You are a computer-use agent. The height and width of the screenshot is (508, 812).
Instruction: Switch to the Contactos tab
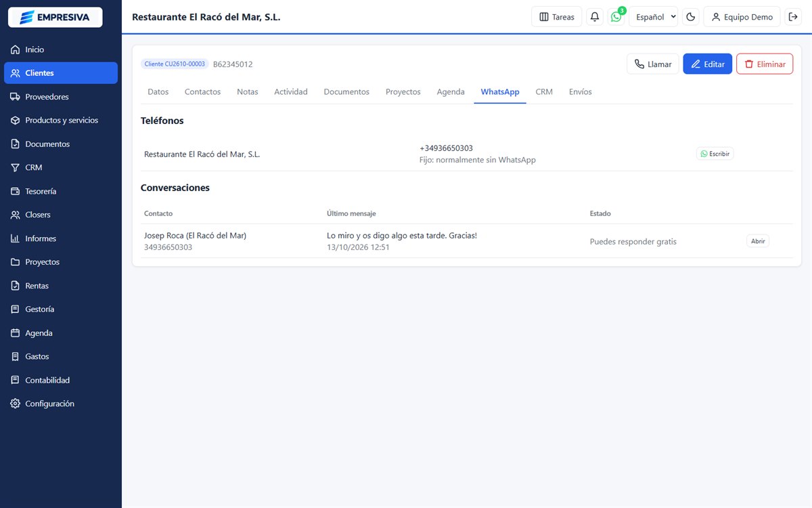202,91
